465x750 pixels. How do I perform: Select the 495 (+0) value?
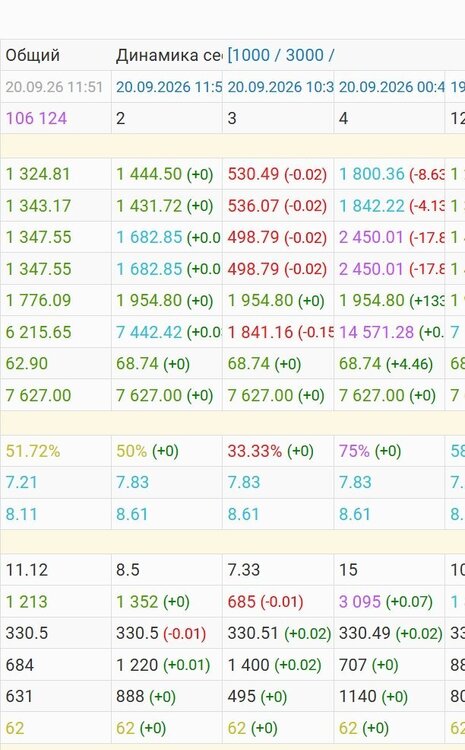[x=257, y=696]
